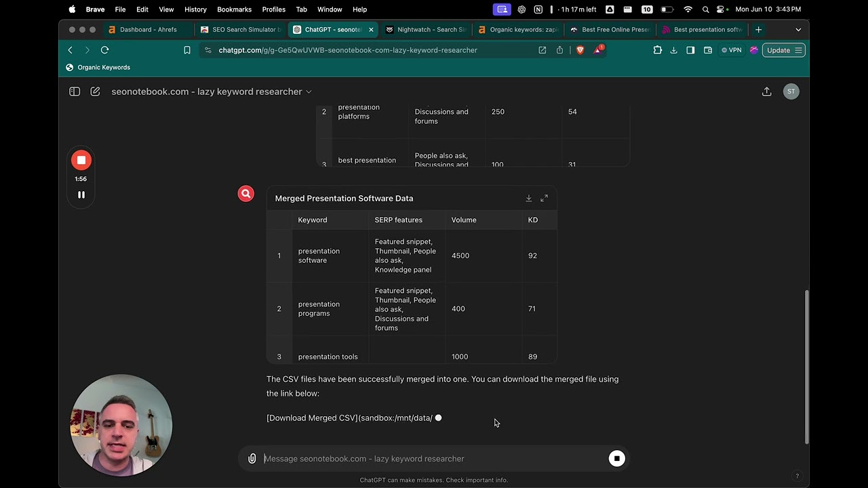The height and width of the screenshot is (488, 868).
Task: Open a new browser tab
Action: [x=758, y=30]
